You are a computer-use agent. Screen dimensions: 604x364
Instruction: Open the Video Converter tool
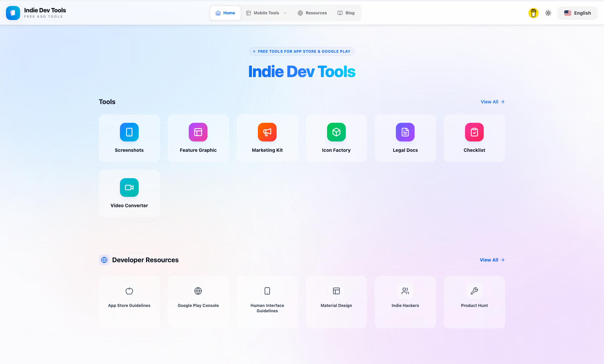129,193
